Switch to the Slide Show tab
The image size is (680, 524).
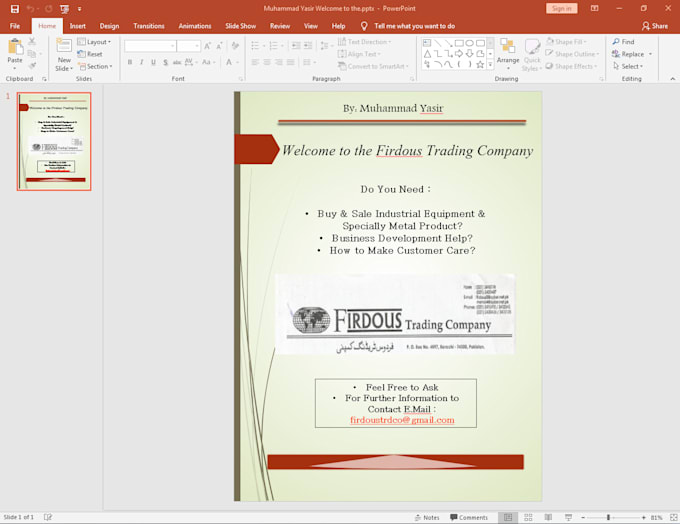241,26
